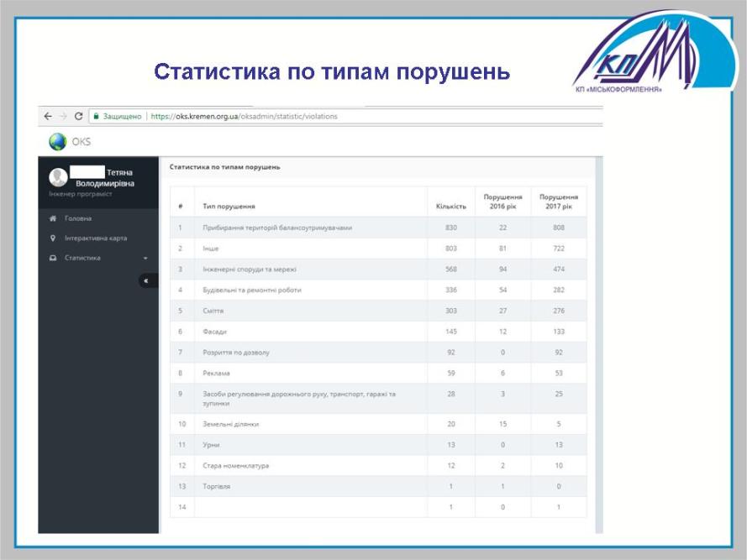
Task: Click the address bar URL field
Action: (244, 117)
